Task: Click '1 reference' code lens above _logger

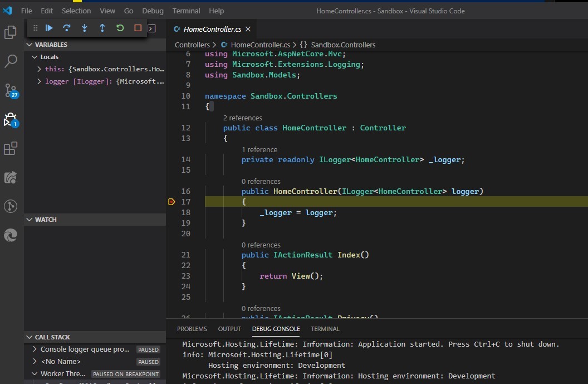Action: click(259, 149)
